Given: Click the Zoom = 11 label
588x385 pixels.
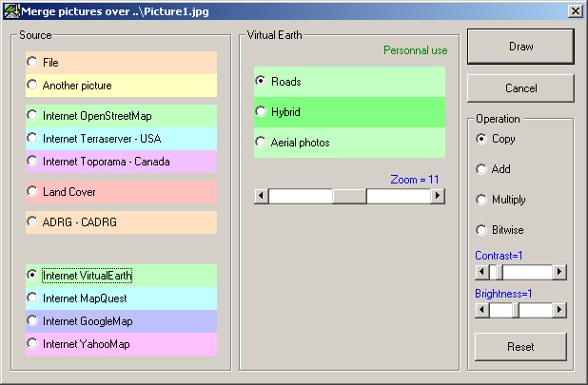Looking at the screenshot, I should [x=415, y=180].
